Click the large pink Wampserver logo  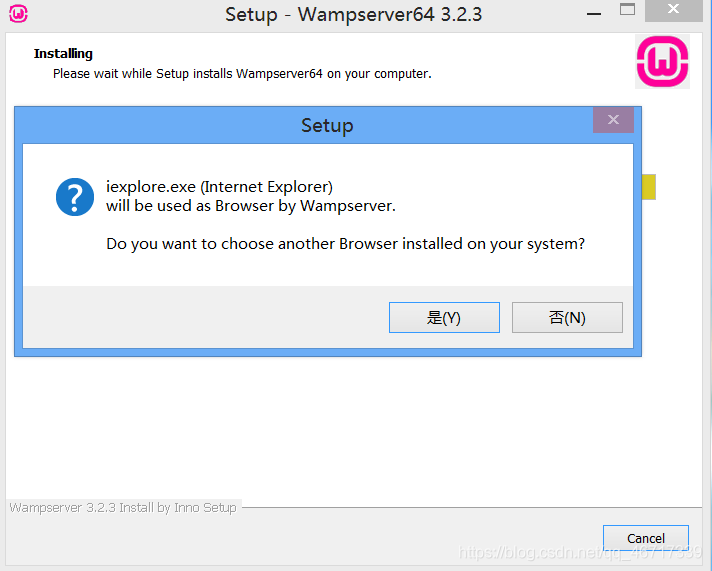point(662,62)
